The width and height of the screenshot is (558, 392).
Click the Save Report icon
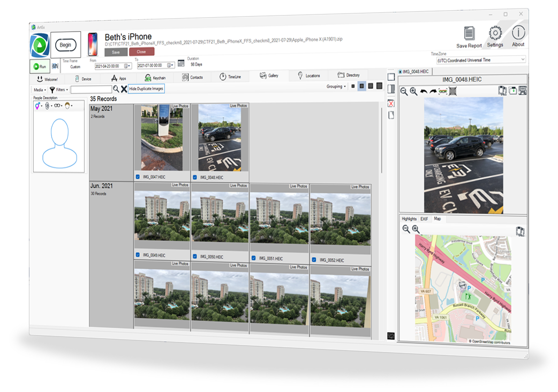tap(469, 34)
